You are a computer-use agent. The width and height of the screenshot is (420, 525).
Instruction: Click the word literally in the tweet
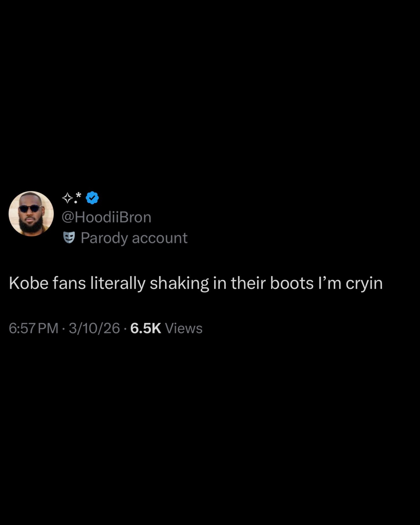click(118, 284)
